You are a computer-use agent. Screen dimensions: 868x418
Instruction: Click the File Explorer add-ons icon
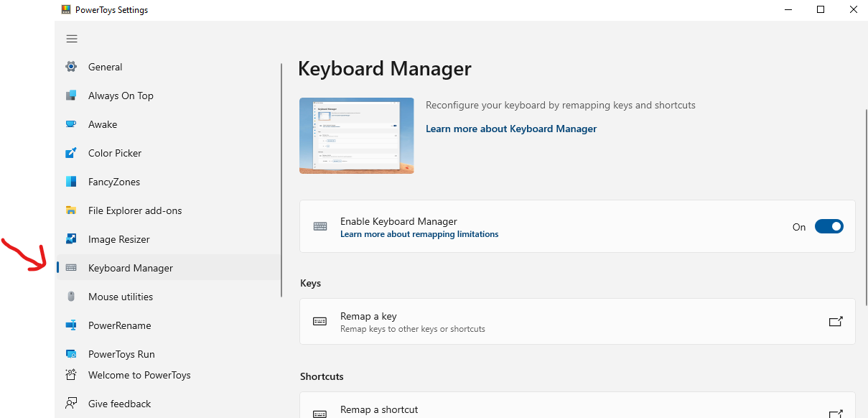coord(71,210)
